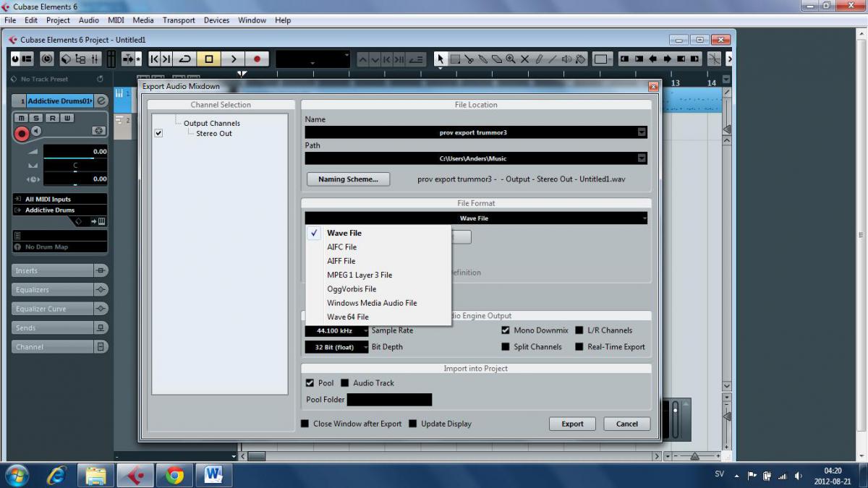The width and height of the screenshot is (868, 488).
Task: Toggle Write automation W button
Action: pos(67,118)
